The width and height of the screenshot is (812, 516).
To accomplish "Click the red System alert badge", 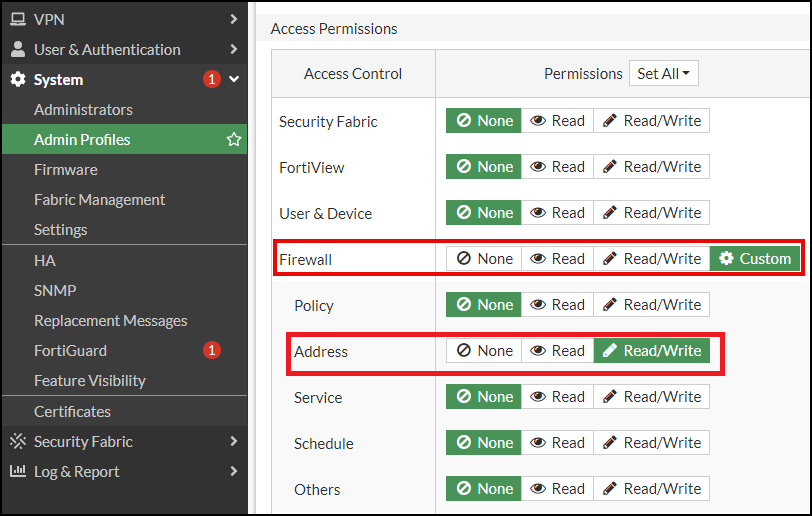I will click(x=211, y=80).
